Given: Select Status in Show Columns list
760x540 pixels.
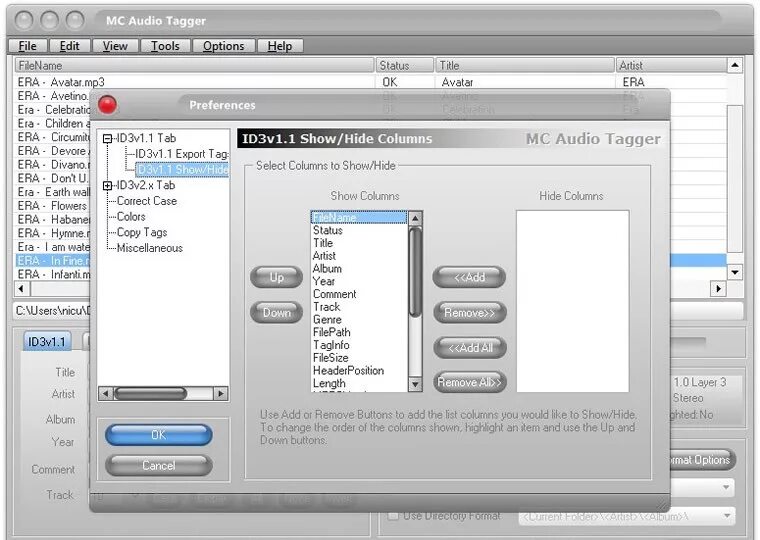Looking at the screenshot, I should point(359,230).
